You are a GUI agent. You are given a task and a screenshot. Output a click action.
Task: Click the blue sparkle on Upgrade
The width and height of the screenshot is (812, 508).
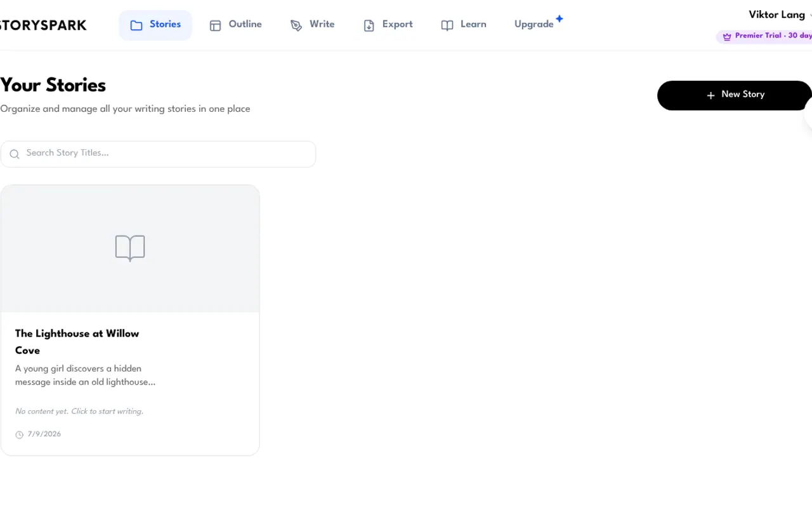point(559,19)
